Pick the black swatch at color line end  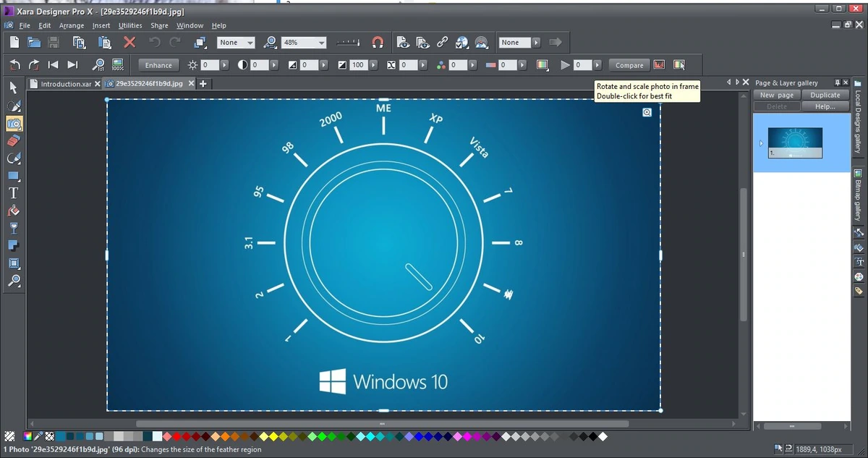tap(592, 436)
